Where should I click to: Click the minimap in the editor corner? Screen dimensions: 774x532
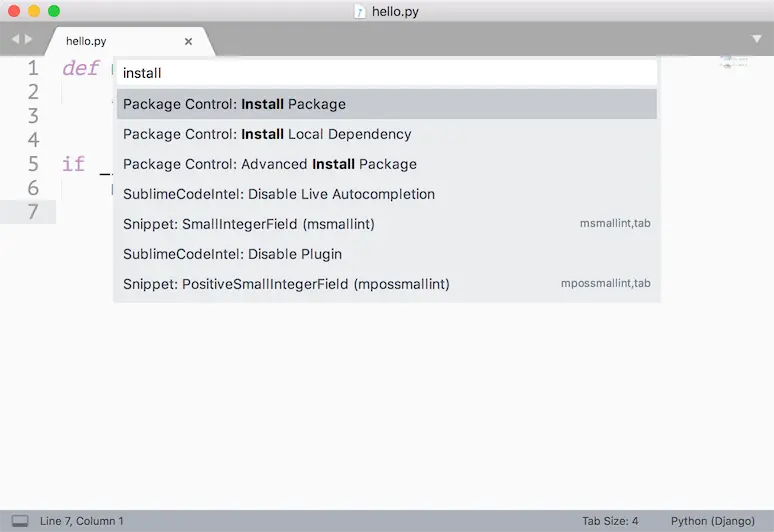(735, 63)
